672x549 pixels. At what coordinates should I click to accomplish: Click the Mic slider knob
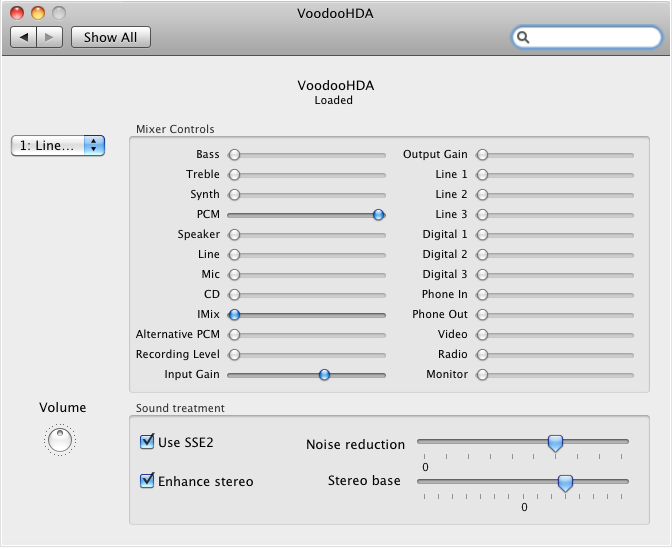coord(234,275)
